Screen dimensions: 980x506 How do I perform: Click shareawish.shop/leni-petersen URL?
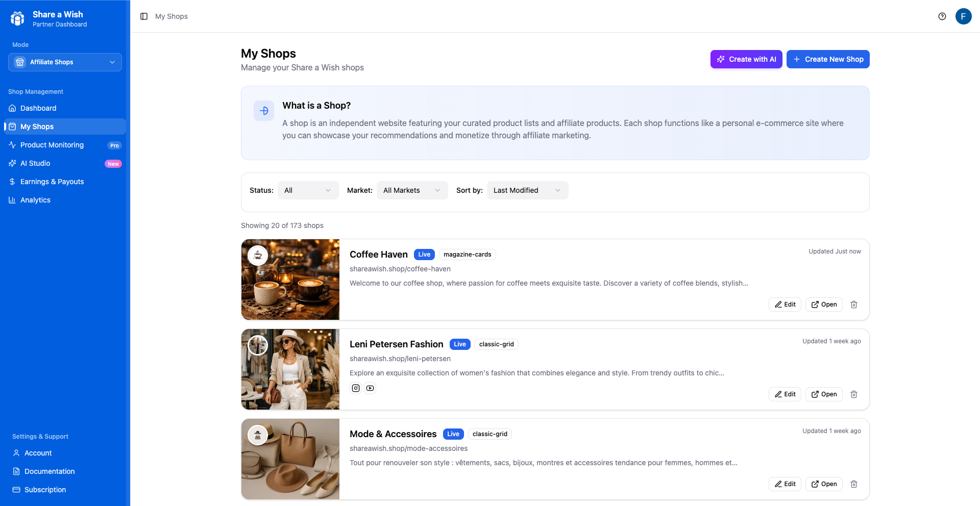point(400,359)
